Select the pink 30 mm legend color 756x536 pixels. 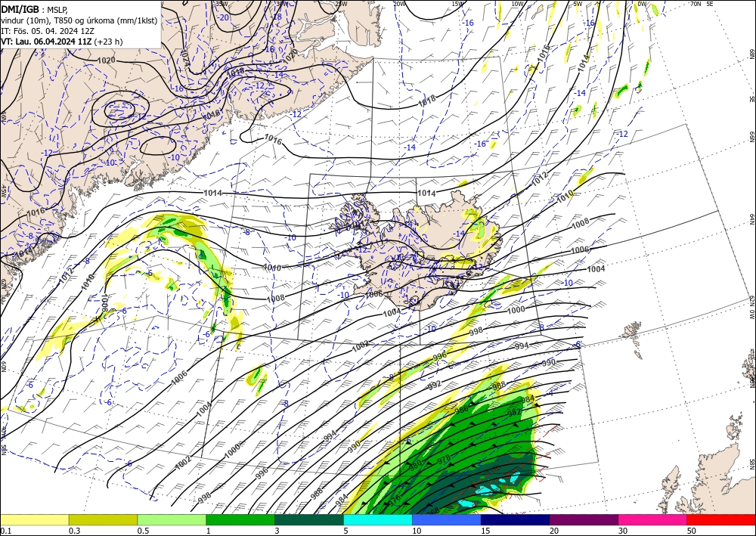(653, 519)
